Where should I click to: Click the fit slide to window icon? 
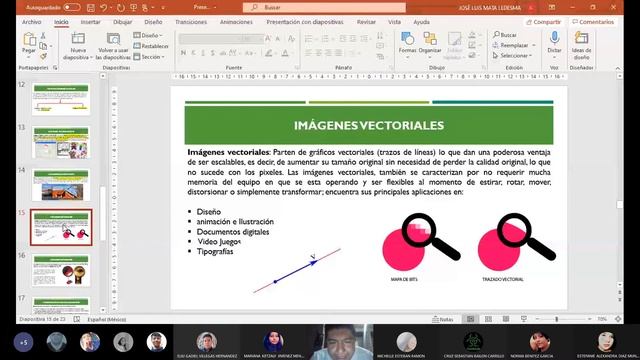[x=618, y=319]
